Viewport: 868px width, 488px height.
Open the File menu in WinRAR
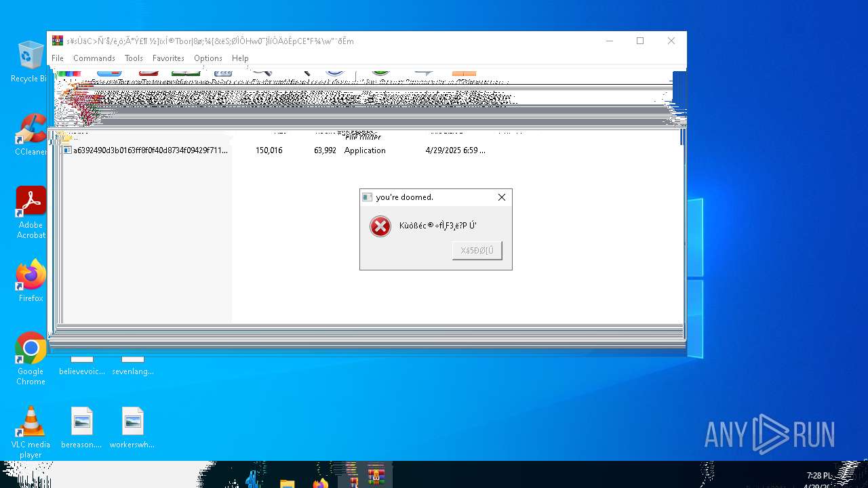point(58,58)
